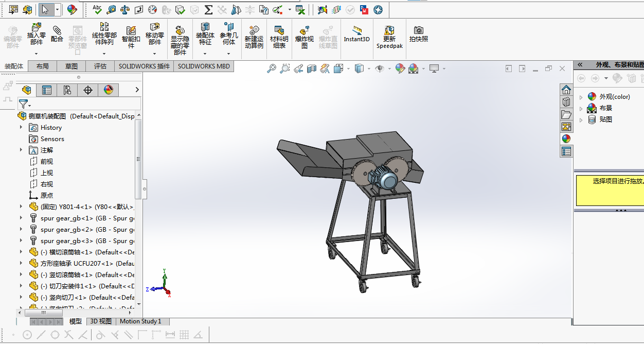Expand the 注解 annotations node
Screen dimensions: 644x344
pyautogui.click(x=21, y=150)
